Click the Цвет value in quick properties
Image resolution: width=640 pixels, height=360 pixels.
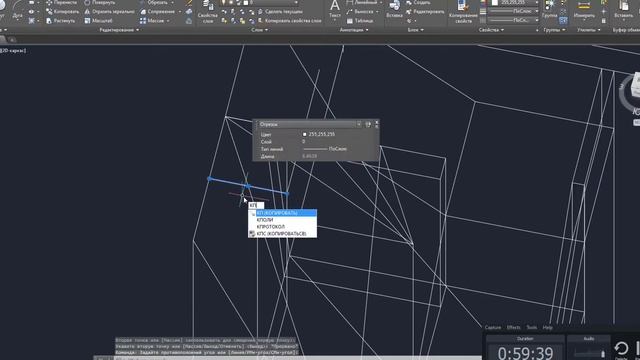(318, 134)
